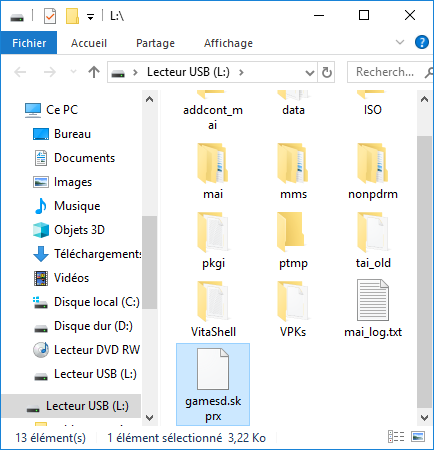Expand the quick access toolbar customize dropdown
The width and height of the screenshot is (434, 450).
(90, 16)
